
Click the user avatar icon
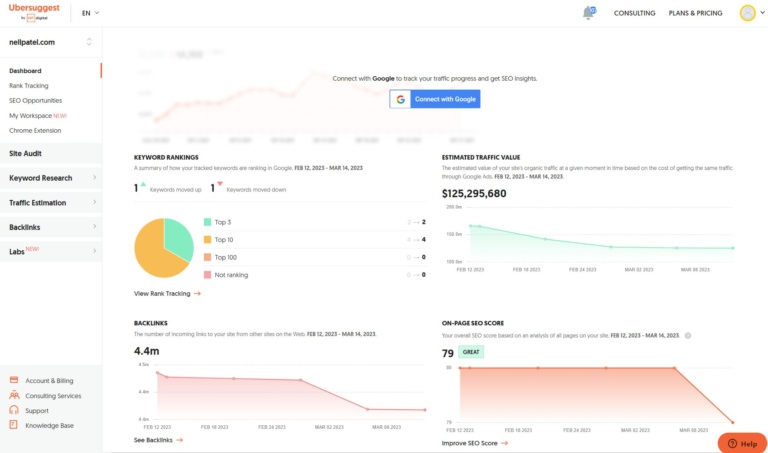coord(747,13)
